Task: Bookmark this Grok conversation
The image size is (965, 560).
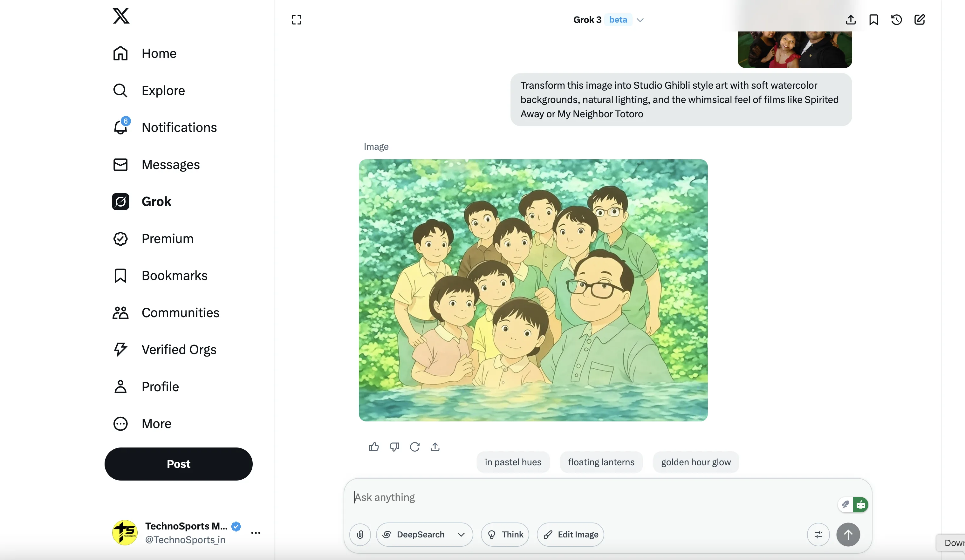Action: pos(873,19)
